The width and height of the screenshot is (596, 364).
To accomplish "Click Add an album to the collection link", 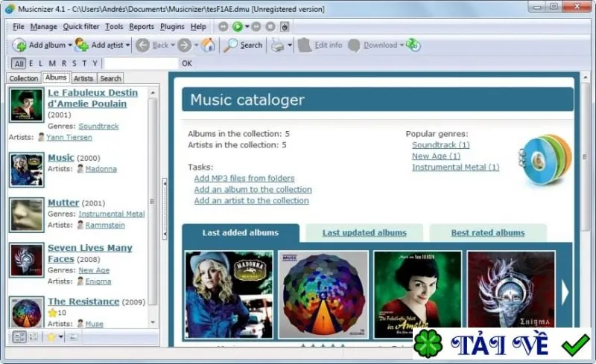I will [253, 189].
